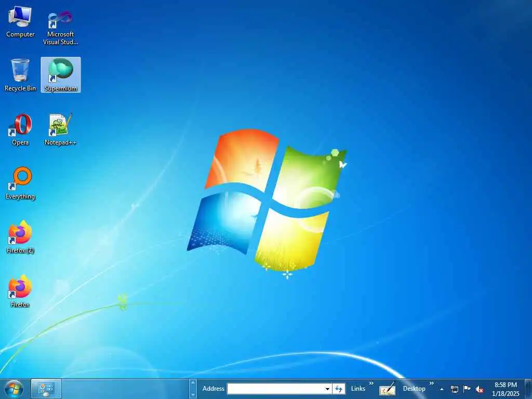Select the Firefox (2) shortcut
This screenshot has height=399, width=532.
click(20, 237)
